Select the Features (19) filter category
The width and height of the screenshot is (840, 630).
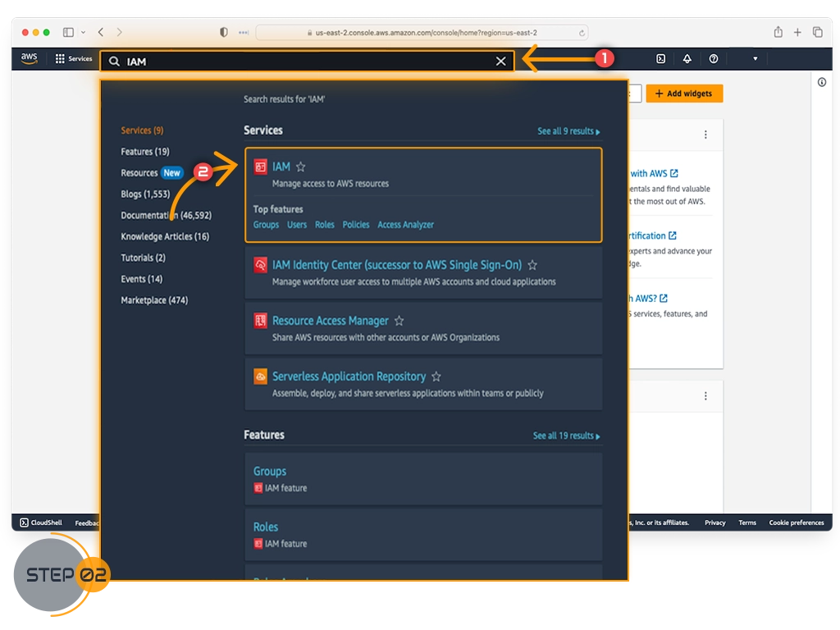click(x=145, y=152)
